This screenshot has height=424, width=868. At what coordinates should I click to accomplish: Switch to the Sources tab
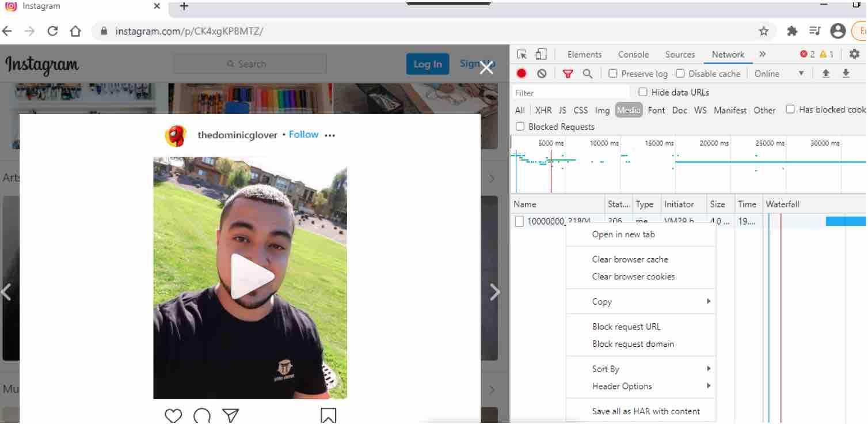click(x=680, y=54)
